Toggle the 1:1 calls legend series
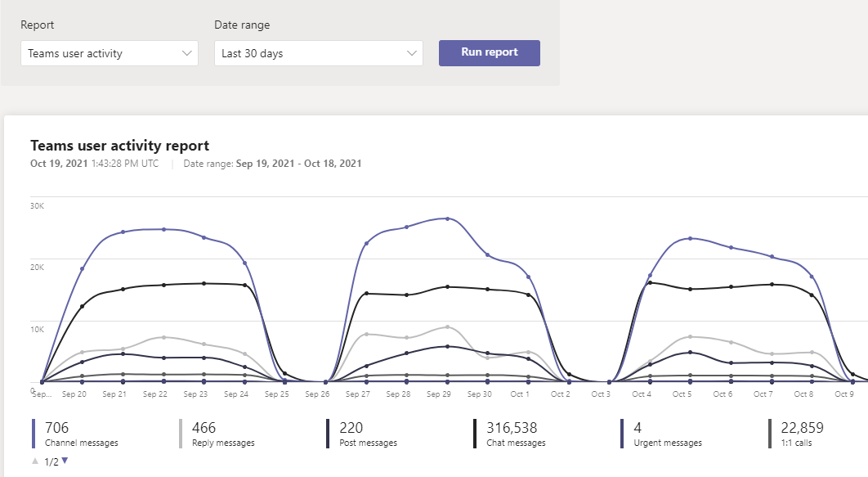Viewport: 868px width, 477px height. (797, 434)
